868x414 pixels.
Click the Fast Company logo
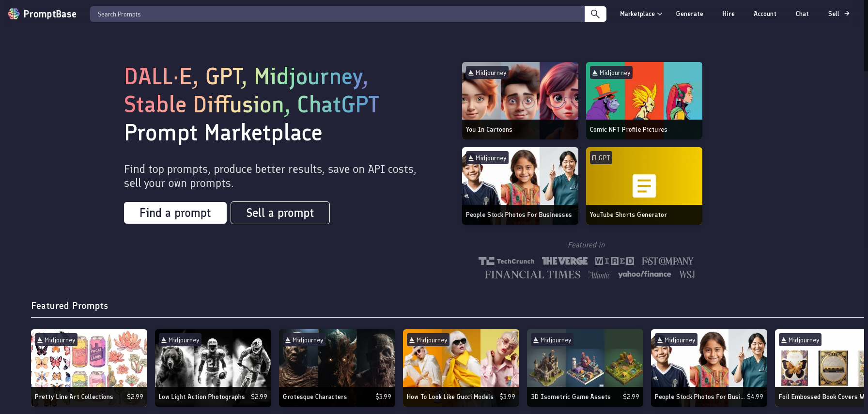[x=667, y=261]
